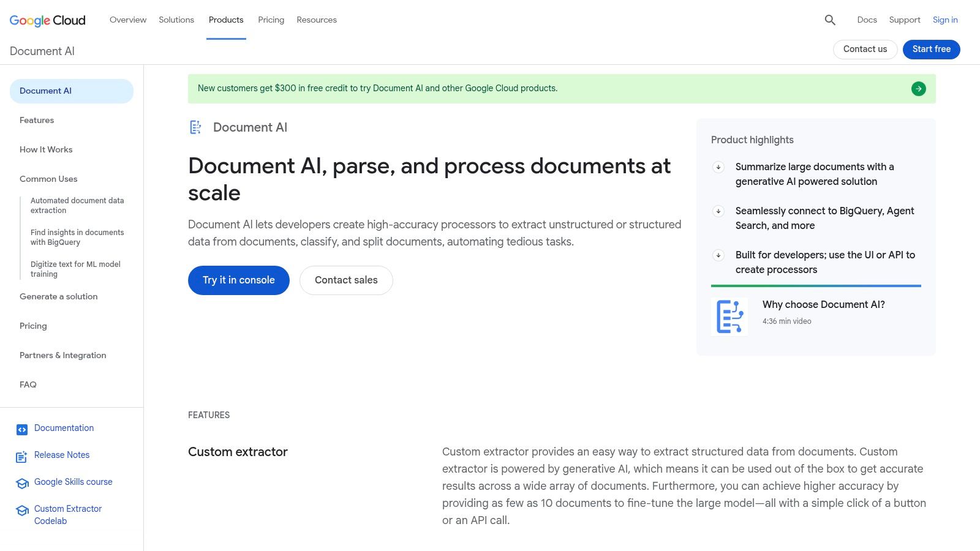Open the Overview nav item
This screenshot has height=551, width=980.
coord(128,20)
